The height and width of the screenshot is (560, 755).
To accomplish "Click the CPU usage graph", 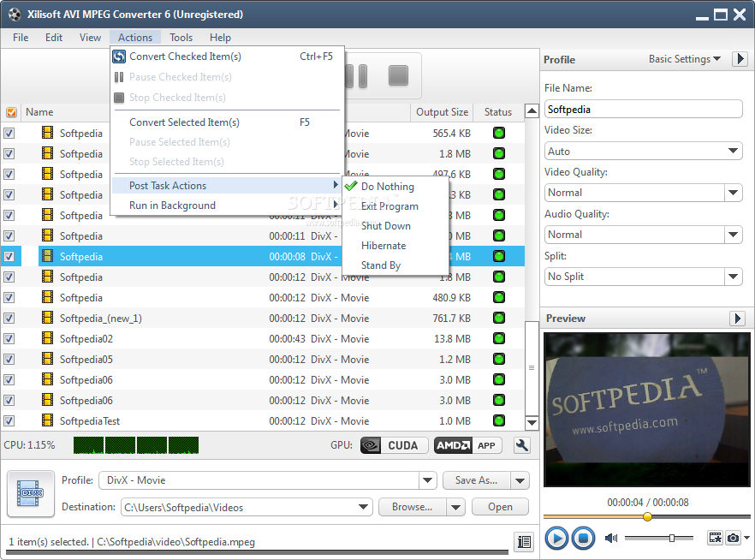I will pyautogui.click(x=136, y=445).
